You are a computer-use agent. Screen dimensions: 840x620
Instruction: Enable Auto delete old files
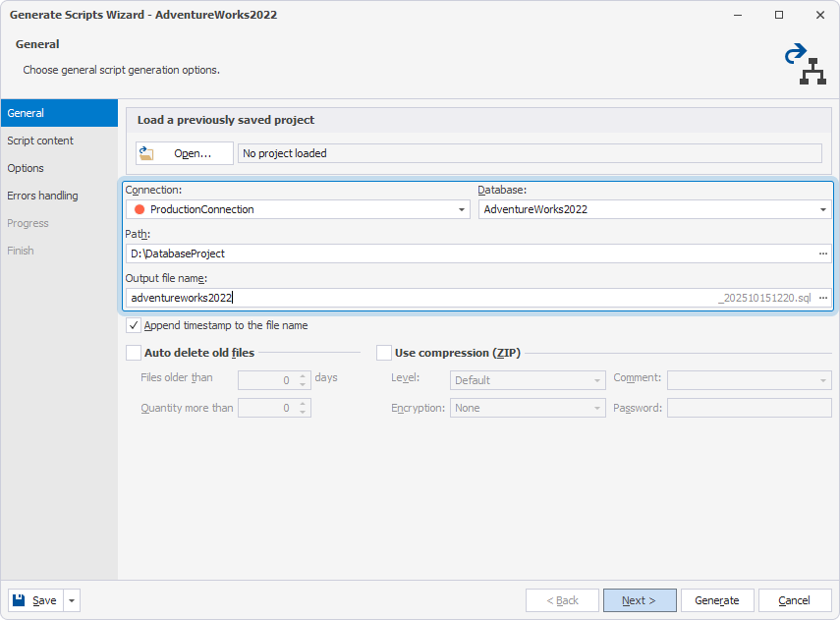point(133,352)
